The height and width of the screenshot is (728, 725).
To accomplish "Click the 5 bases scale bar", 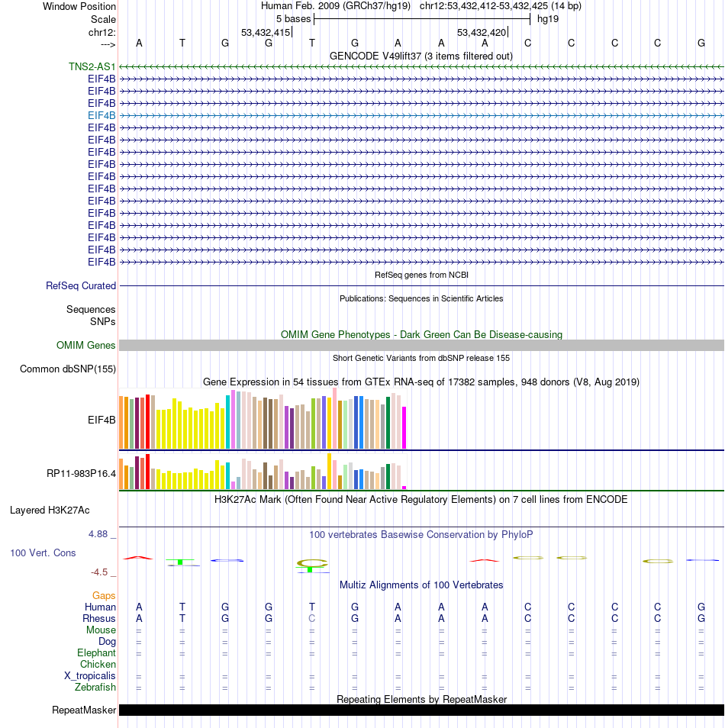I will click(x=422, y=19).
